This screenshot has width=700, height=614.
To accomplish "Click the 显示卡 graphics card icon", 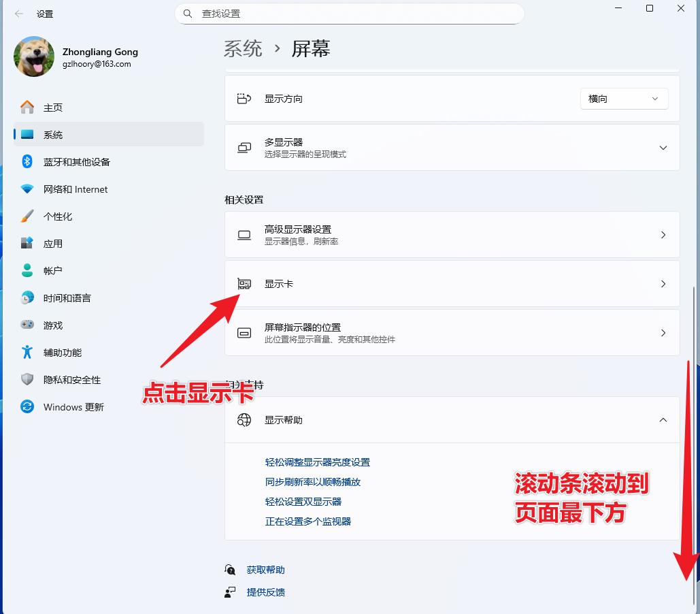I will 244,284.
